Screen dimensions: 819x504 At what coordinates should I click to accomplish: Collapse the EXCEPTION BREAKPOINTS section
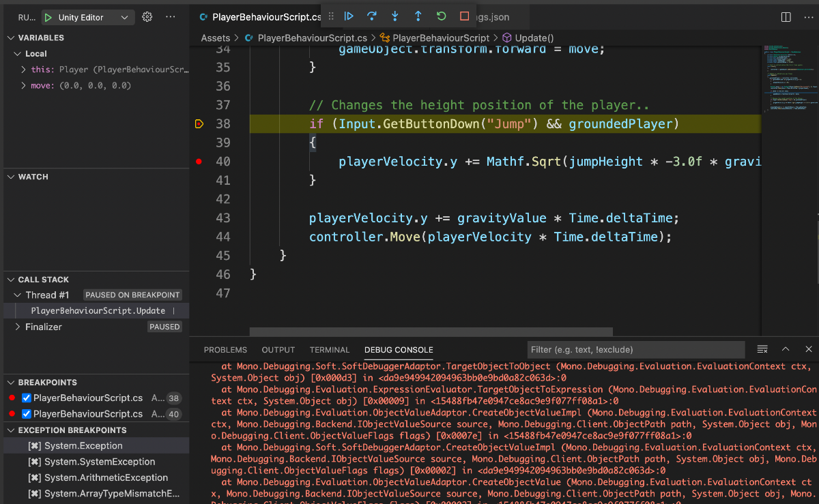(10, 430)
